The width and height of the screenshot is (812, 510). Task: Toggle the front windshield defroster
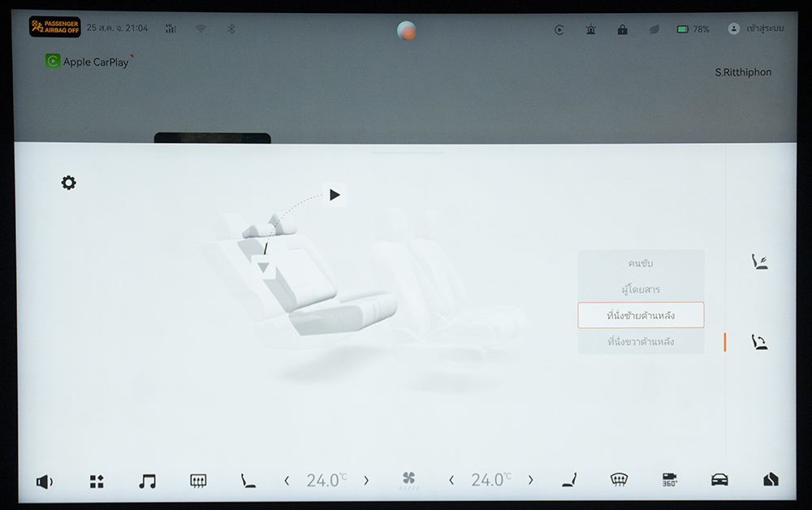point(619,480)
